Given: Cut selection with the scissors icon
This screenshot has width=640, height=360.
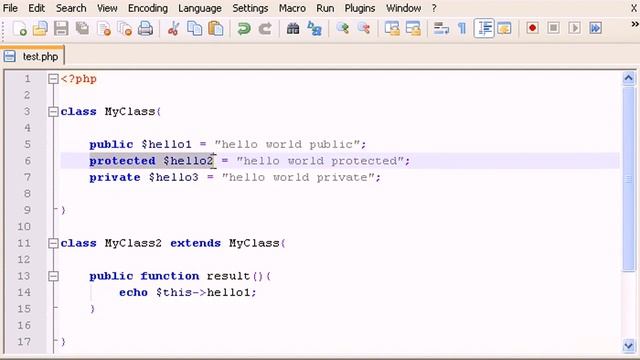Looking at the screenshot, I should (173, 29).
